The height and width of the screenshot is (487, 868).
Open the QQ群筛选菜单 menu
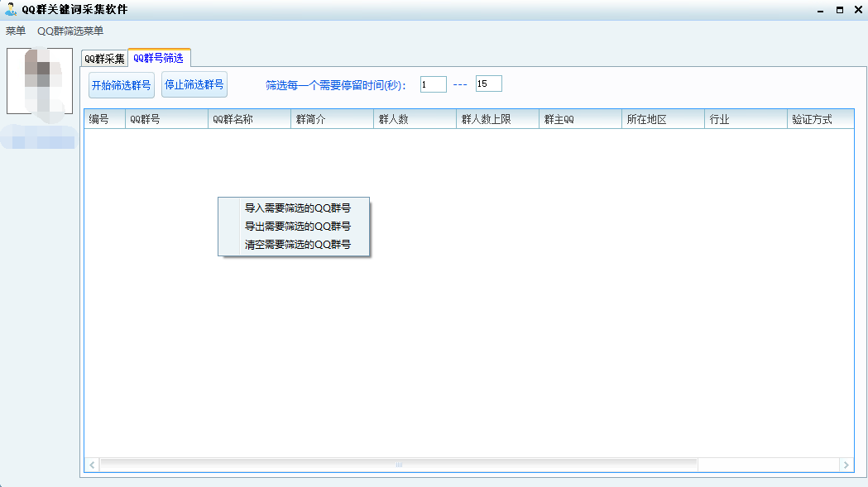coord(70,31)
